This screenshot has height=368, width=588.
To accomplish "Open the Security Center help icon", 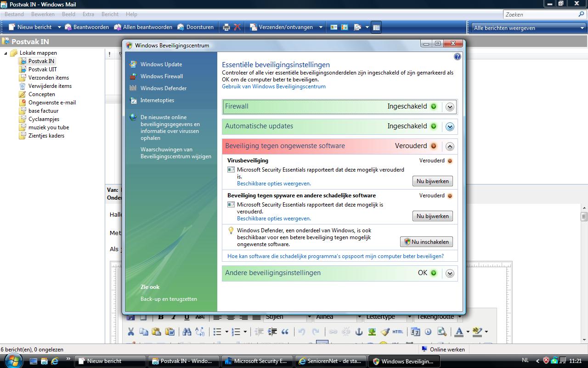I will tap(457, 57).
